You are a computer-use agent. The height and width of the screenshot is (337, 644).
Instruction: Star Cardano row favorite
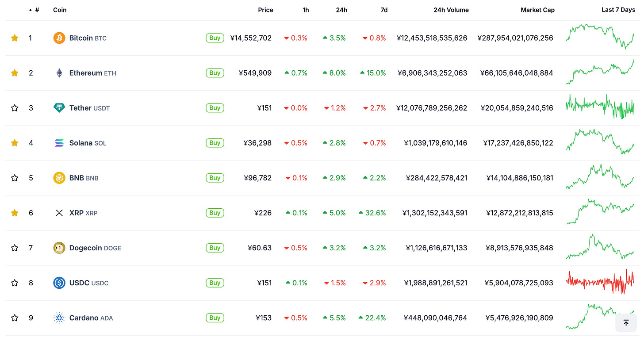click(15, 318)
